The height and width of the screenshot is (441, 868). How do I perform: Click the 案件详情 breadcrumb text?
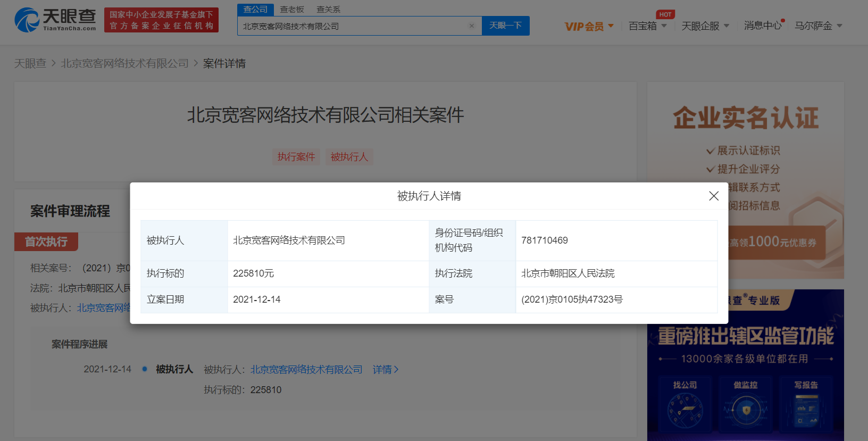224,63
